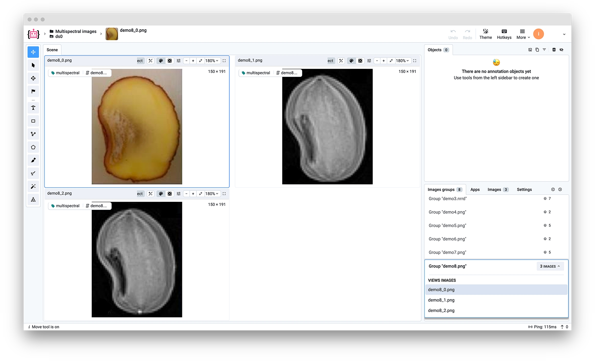This screenshot has width=595, height=364.
Task: Toggle the plus/minus icon in demo8_0.png view
Action: click(150, 61)
